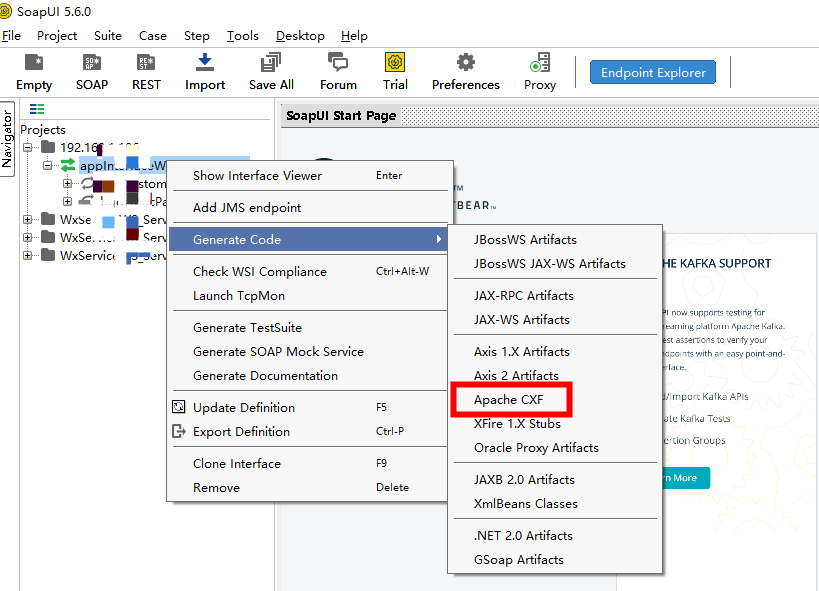Click the Update Definition refresh icon
819x591 pixels.
point(179,407)
